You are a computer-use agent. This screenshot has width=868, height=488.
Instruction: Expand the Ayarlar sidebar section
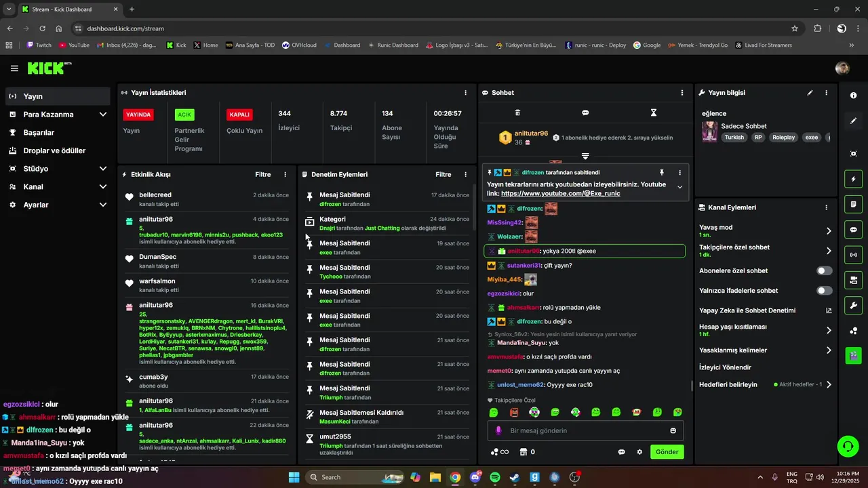103,205
